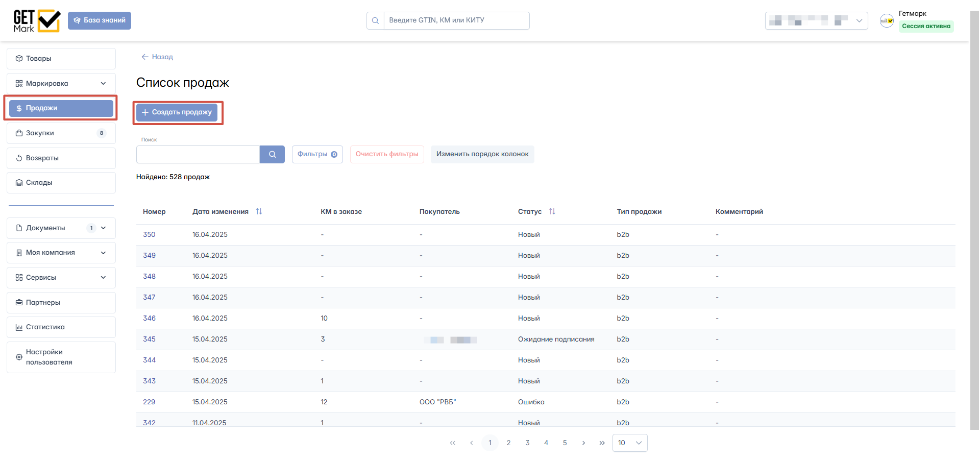Open sale number 346
Screen dimensions: 980x462
click(149, 319)
